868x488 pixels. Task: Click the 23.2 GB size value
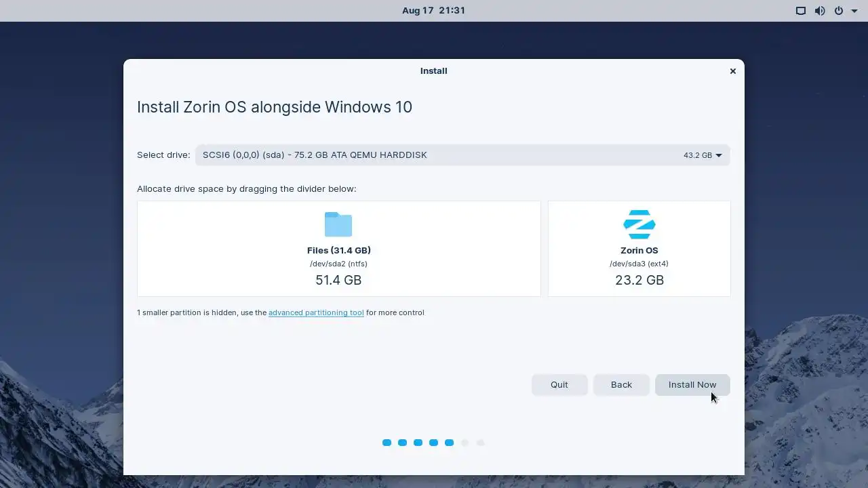[x=639, y=280]
